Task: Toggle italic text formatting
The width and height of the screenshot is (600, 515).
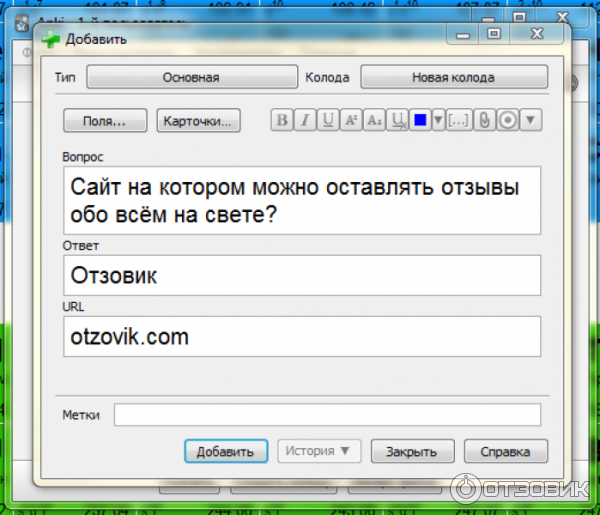Action: tap(306, 120)
